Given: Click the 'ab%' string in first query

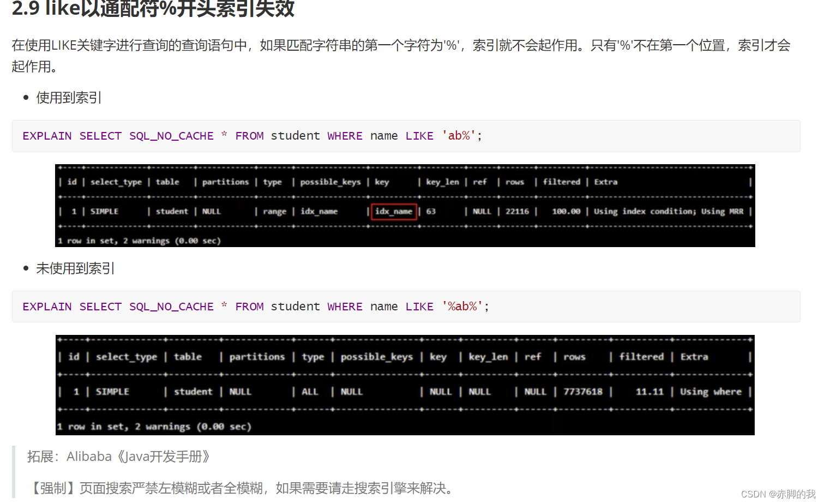Looking at the screenshot, I should [x=459, y=136].
